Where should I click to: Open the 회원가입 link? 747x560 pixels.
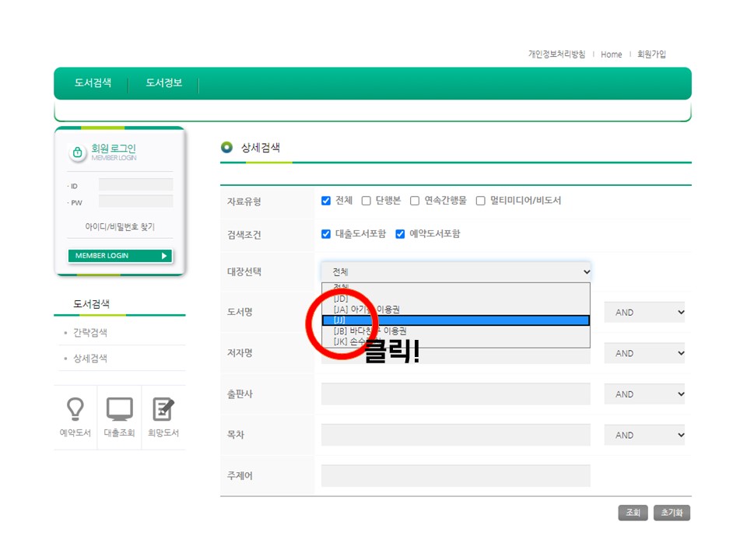[x=651, y=54]
